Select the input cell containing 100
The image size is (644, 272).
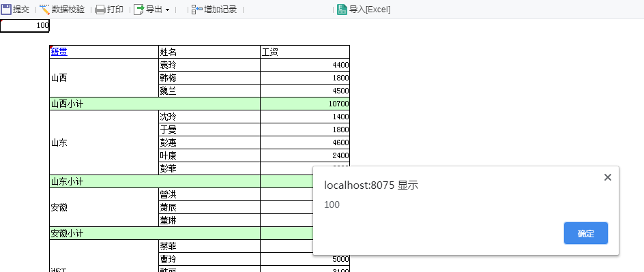25,25
